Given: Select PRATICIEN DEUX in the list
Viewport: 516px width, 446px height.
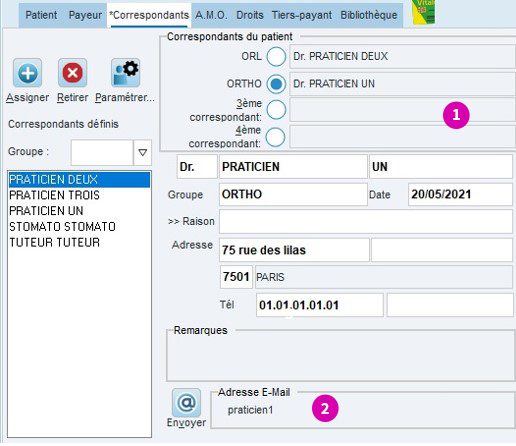Looking at the screenshot, I should pos(79,180).
